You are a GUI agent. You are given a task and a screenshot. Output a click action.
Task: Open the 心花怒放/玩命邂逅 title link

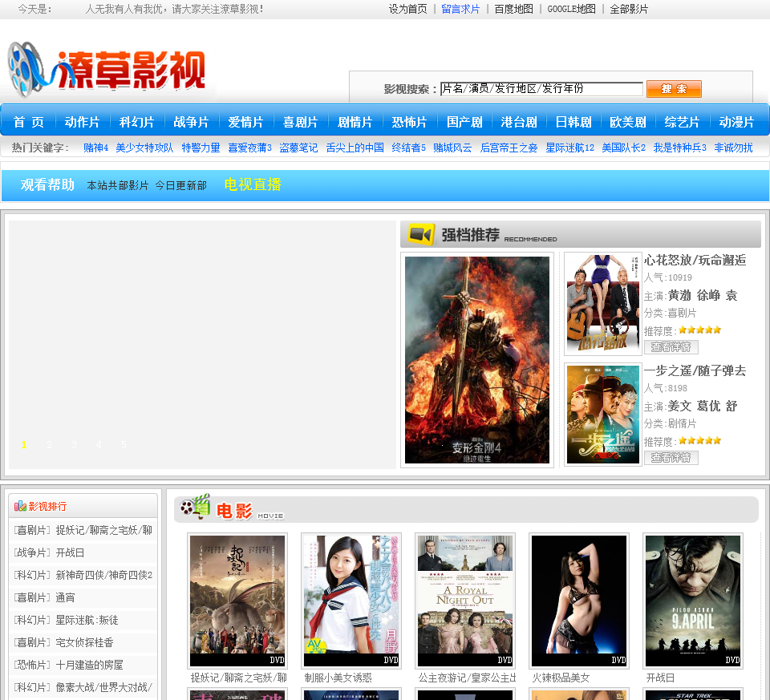pyautogui.click(x=695, y=260)
